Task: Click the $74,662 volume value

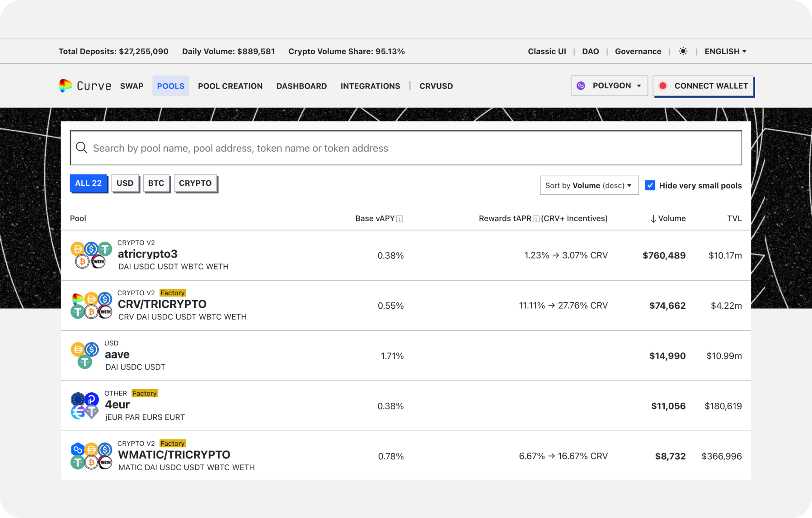Action: (667, 306)
